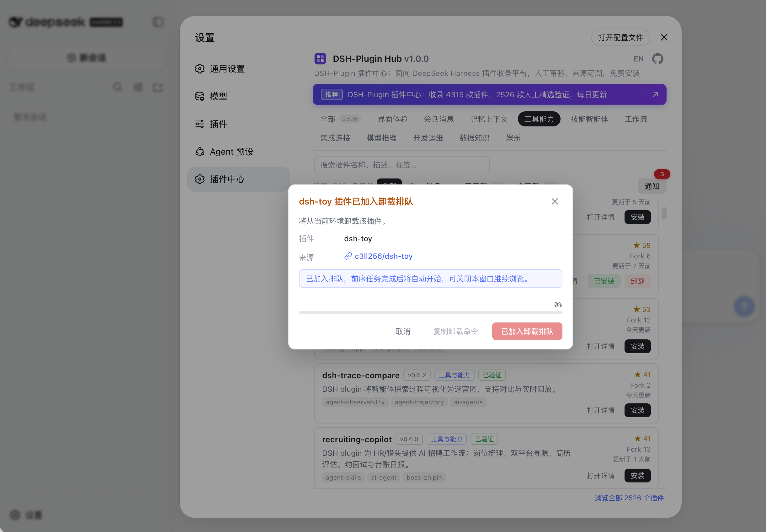Click 浏览全部 2526 个插件 link

click(x=629, y=498)
